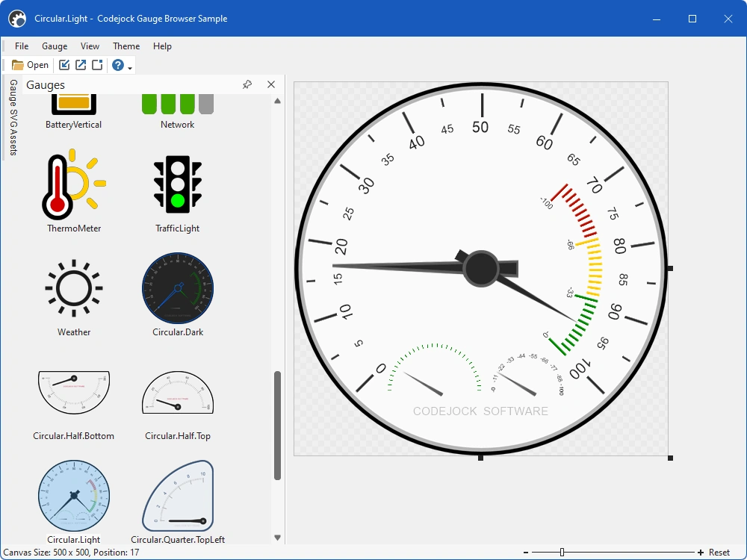This screenshot has height=560, width=747.
Task: Click the bottom-right corner canvas handle
Action: pyautogui.click(x=670, y=458)
